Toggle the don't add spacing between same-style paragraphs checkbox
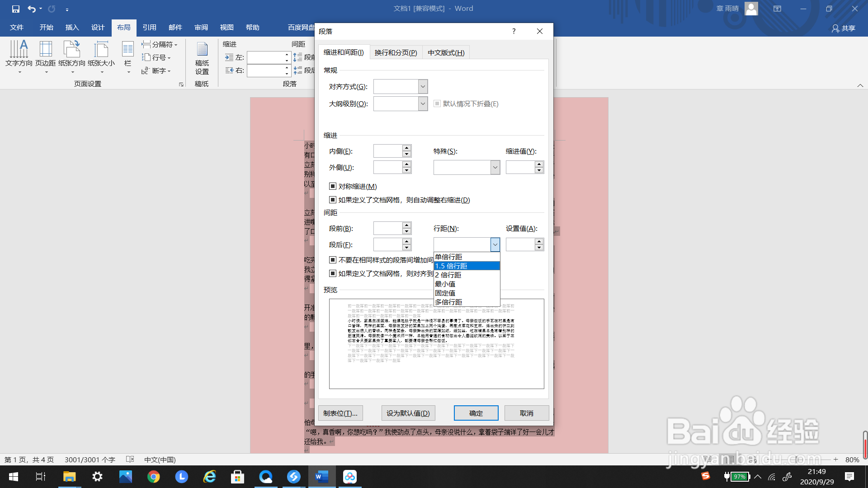This screenshot has height=488, width=868. (x=333, y=260)
